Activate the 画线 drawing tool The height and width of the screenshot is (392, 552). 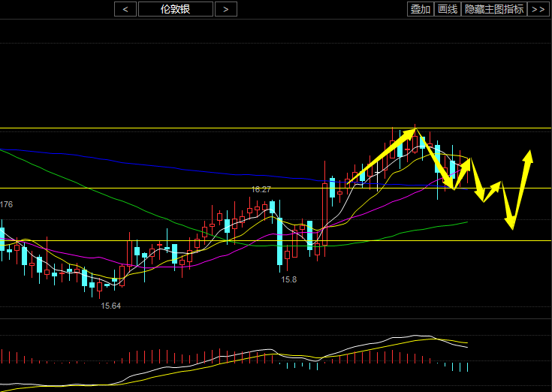[x=448, y=9]
